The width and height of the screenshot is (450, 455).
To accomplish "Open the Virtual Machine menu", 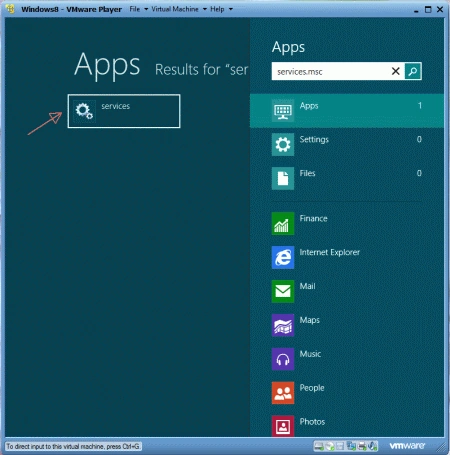I will 175,9.
